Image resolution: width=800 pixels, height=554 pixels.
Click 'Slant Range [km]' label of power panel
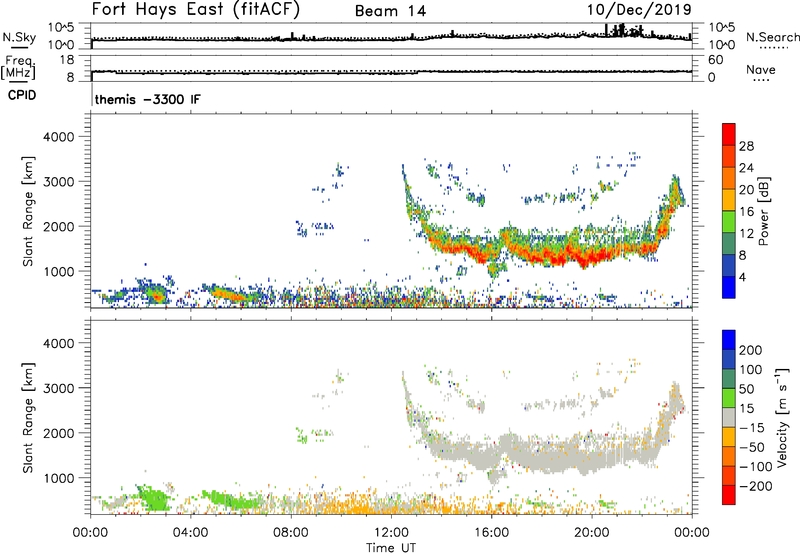[28, 211]
